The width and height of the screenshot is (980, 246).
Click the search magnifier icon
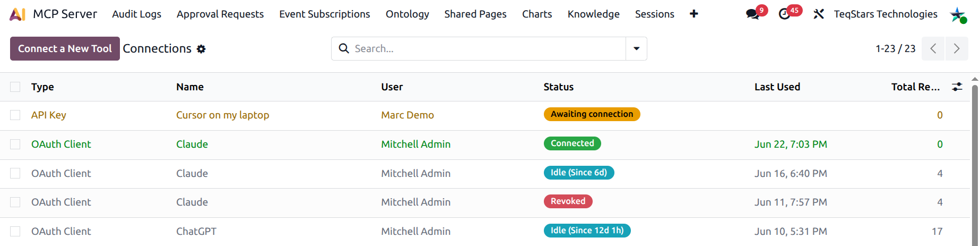[x=344, y=48]
